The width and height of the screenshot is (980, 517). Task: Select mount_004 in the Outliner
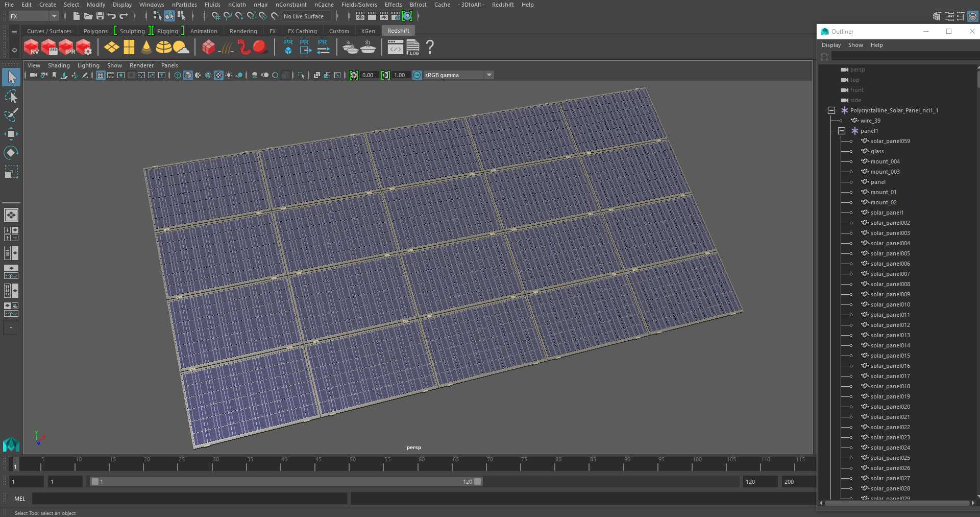[885, 161]
